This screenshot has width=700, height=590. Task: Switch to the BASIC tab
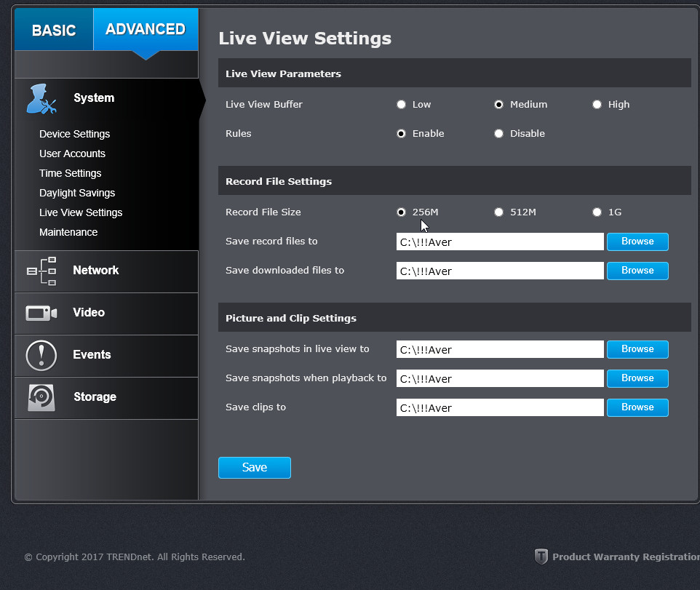[54, 29]
